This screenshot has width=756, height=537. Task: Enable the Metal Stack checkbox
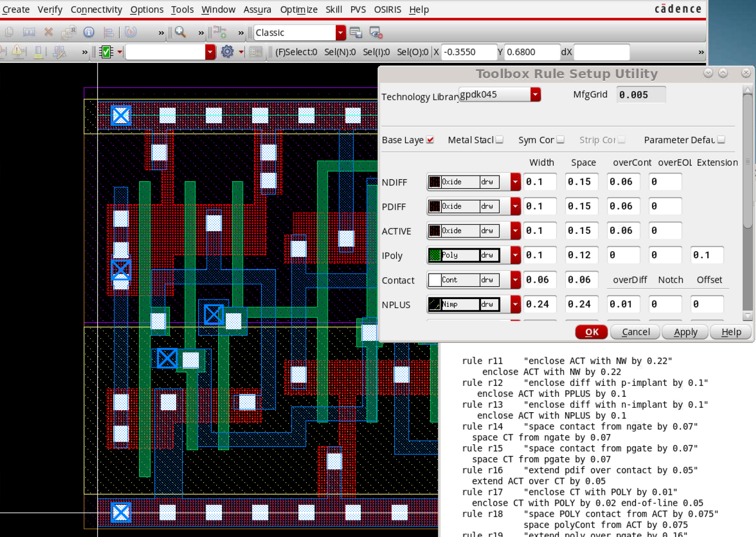(x=499, y=139)
